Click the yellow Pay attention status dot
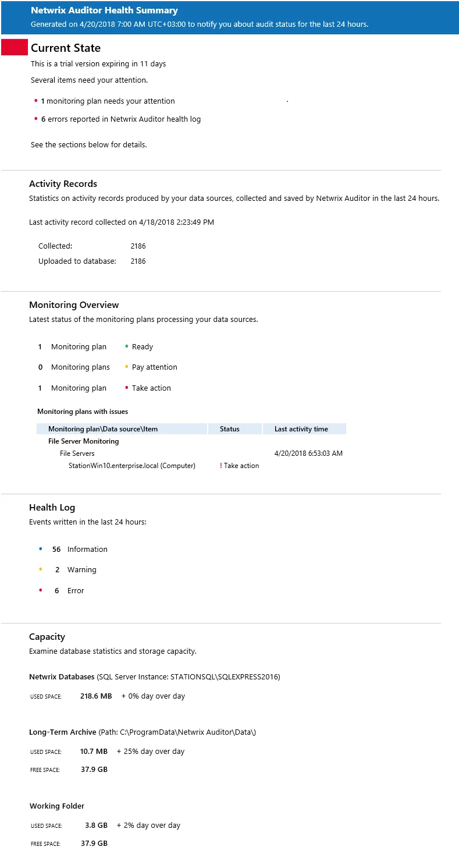 pyautogui.click(x=126, y=367)
